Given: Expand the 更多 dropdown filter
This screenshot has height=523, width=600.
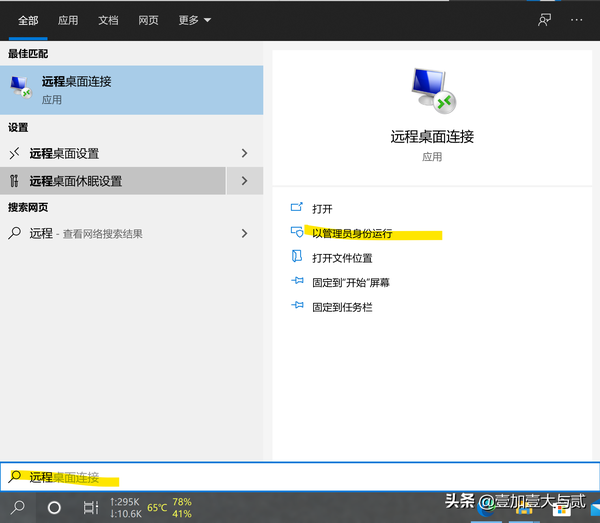Looking at the screenshot, I should click(x=194, y=19).
